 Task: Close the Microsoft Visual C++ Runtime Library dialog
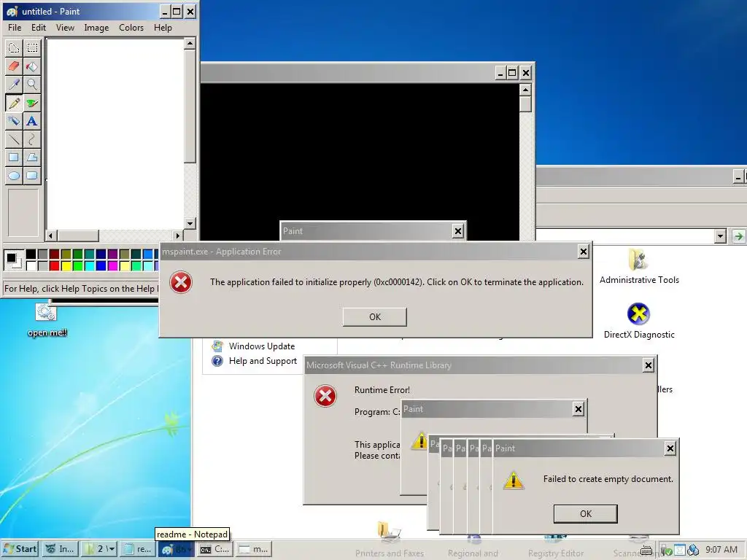click(648, 365)
